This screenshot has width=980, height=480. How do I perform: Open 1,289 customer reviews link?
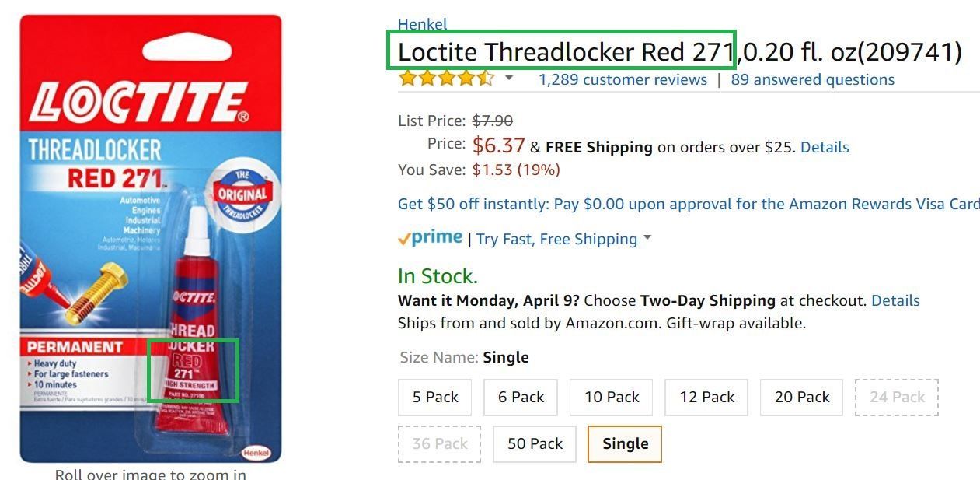(623, 79)
